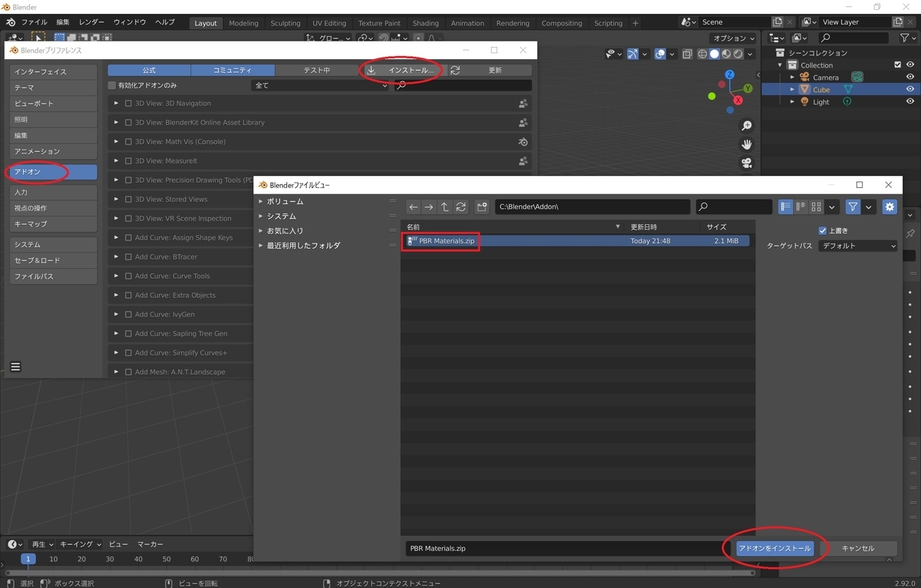
Task: Click the Z axis on navigation gizmo
Action: [729, 74]
